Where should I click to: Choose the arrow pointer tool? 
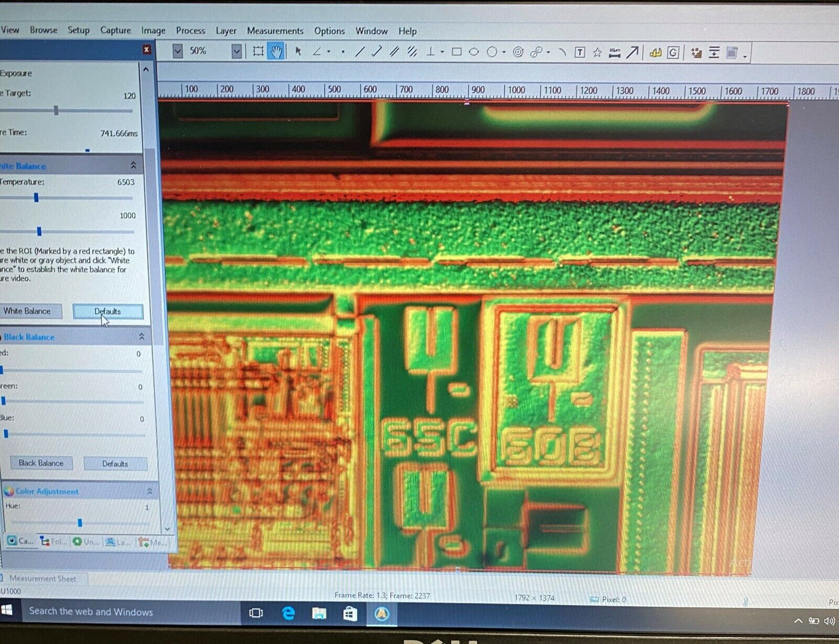click(298, 51)
